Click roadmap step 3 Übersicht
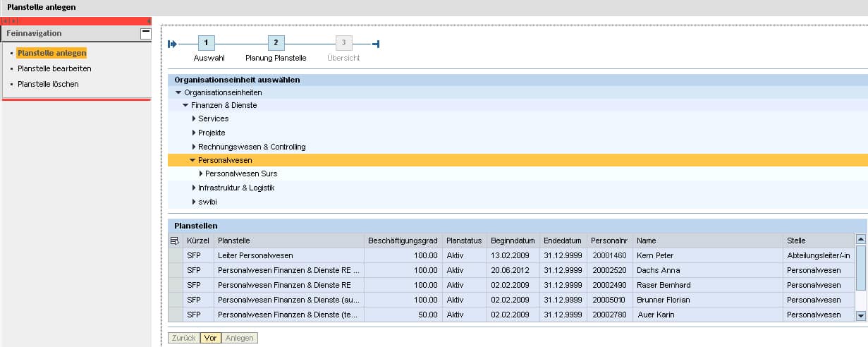The width and height of the screenshot is (868, 347). click(344, 44)
